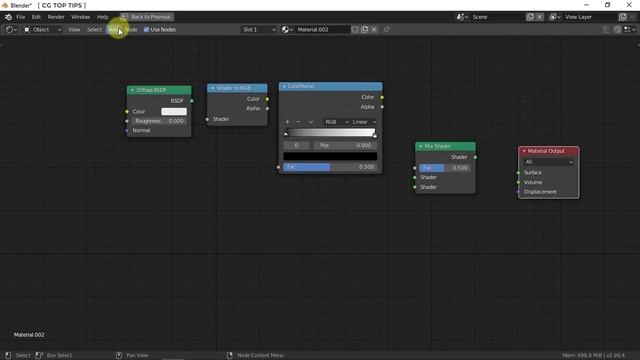Click the ColorRamp Fac slider

click(x=330, y=167)
